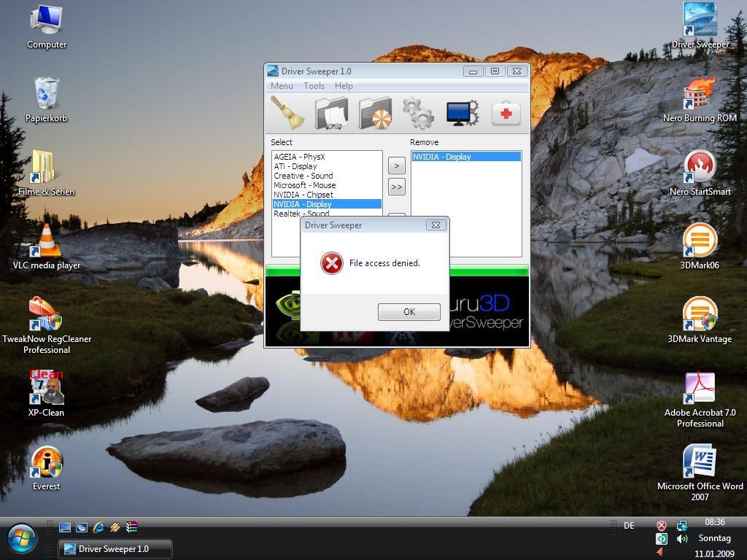Open the Windows Start orb
The image size is (747, 560).
coord(21,539)
